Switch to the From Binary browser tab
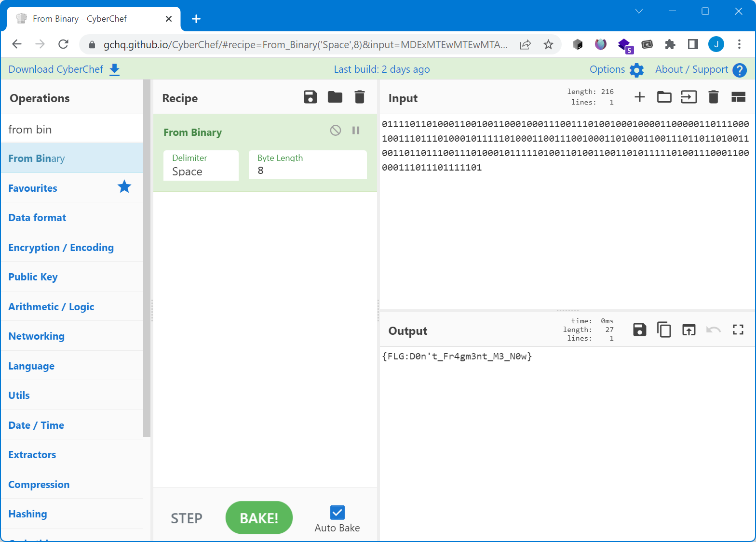The image size is (756, 542). click(x=80, y=19)
